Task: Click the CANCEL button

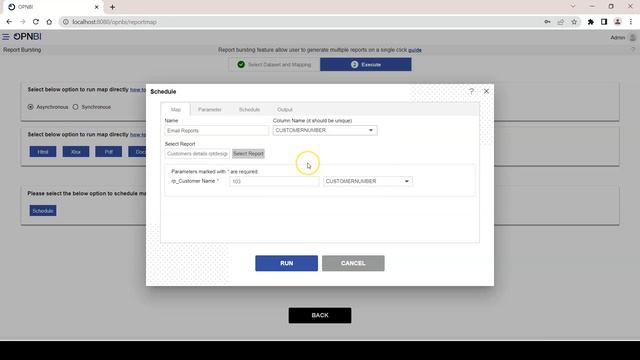Action: point(353,263)
